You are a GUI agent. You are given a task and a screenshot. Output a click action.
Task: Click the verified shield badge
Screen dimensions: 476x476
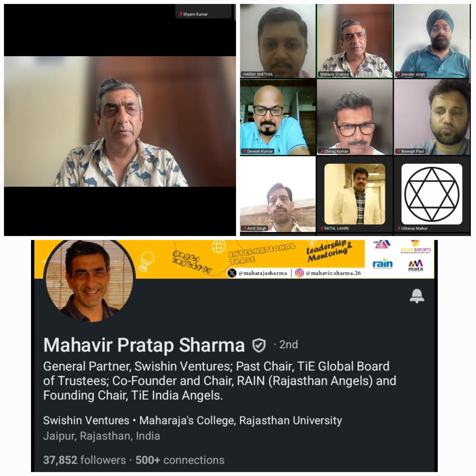click(259, 345)
